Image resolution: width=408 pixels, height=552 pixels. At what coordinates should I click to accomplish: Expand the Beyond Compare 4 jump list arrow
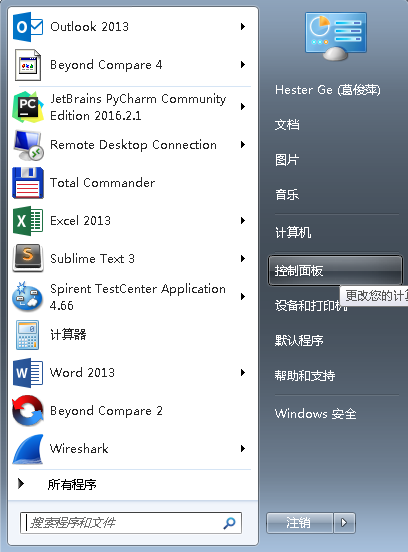(x=243, y=64)
